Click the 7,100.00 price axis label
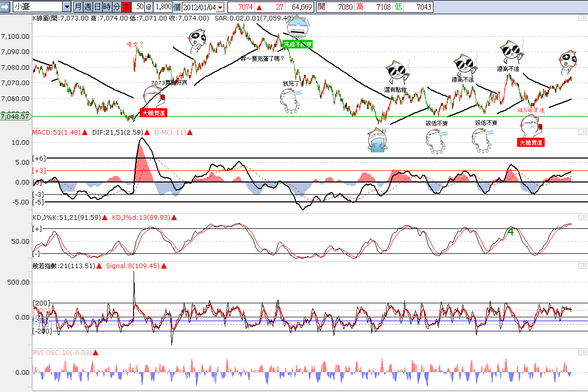Image resolution: width=588 pixels, height=392 pixels. click(15, 36)
